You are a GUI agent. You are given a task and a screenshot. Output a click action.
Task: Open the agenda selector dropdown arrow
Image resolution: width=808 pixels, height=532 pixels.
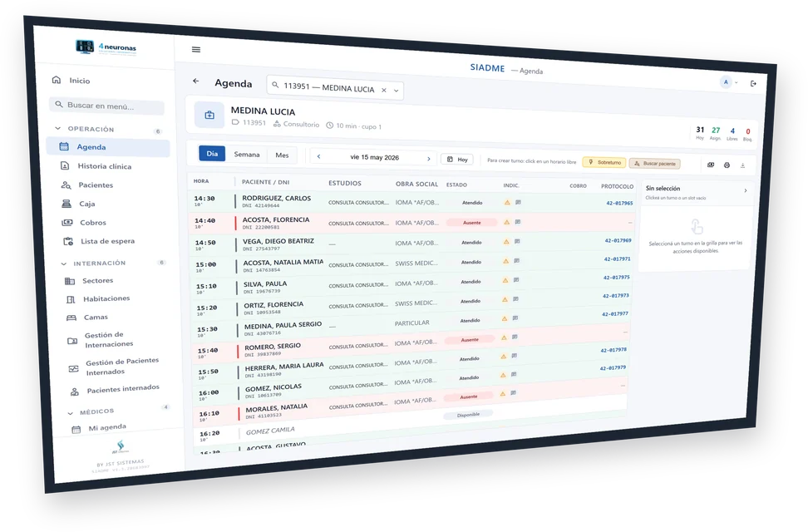[x=397, y=91]
